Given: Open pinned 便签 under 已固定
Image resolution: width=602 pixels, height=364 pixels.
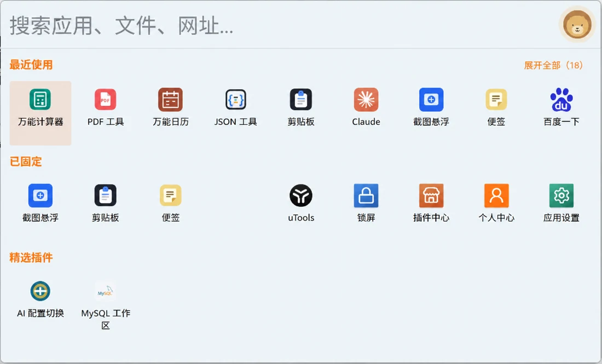Looking at the screenshot, I should tap(170, 203).
